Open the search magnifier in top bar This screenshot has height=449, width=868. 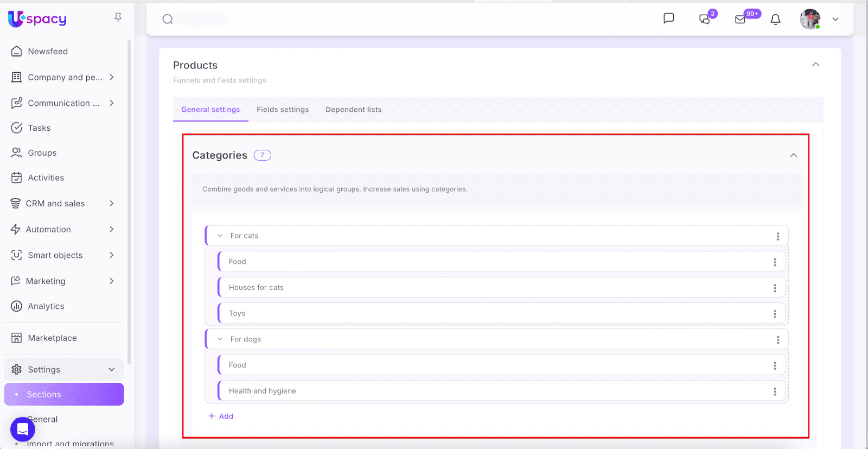pyautogui.click(x=168, y=20)
